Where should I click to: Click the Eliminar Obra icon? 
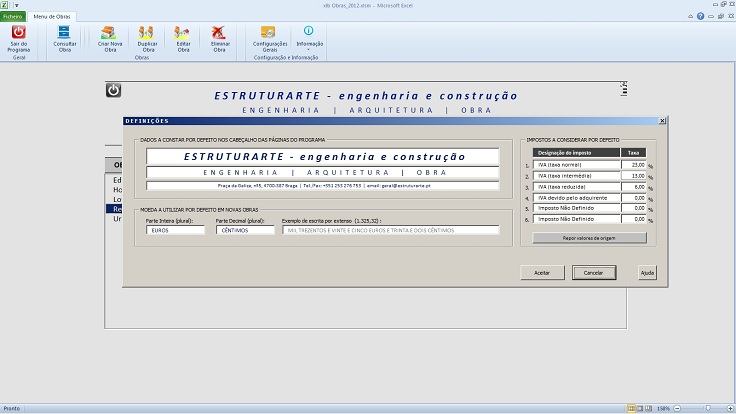point(218,33)
